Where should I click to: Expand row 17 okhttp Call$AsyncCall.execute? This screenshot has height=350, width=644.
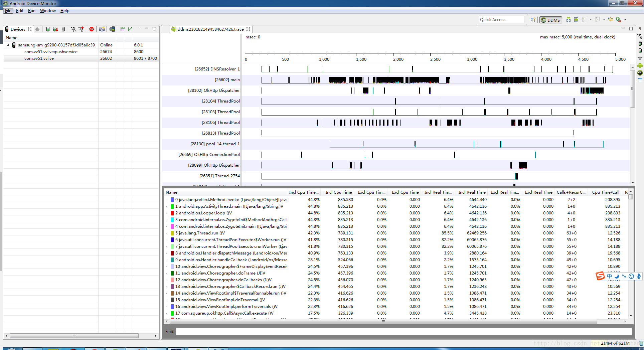(x=166, y=313)
